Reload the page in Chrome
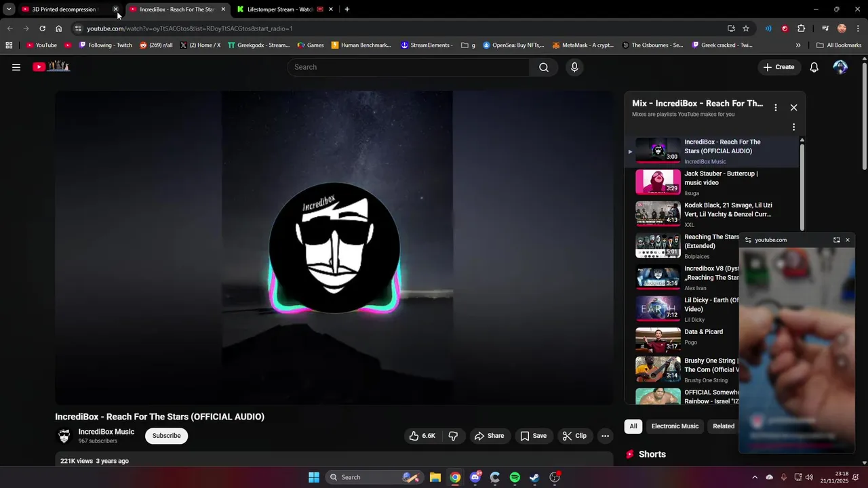This screenshot has height=488, width=868. 42,28
